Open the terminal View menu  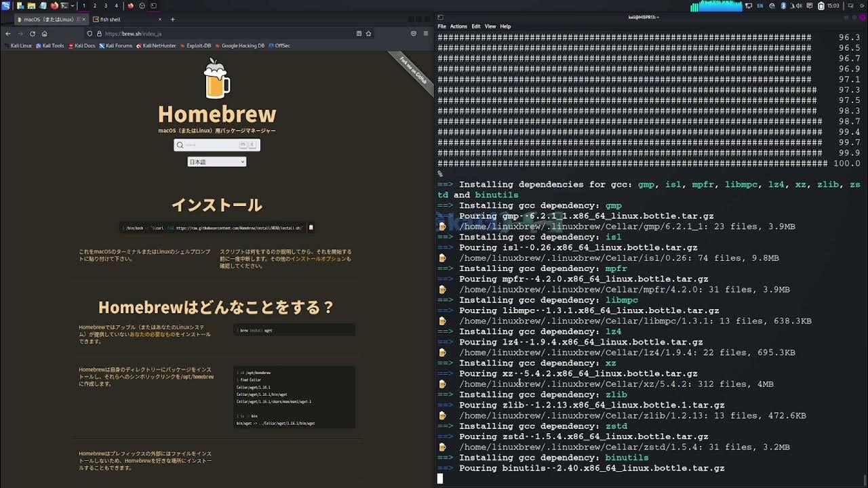point(490,26)
